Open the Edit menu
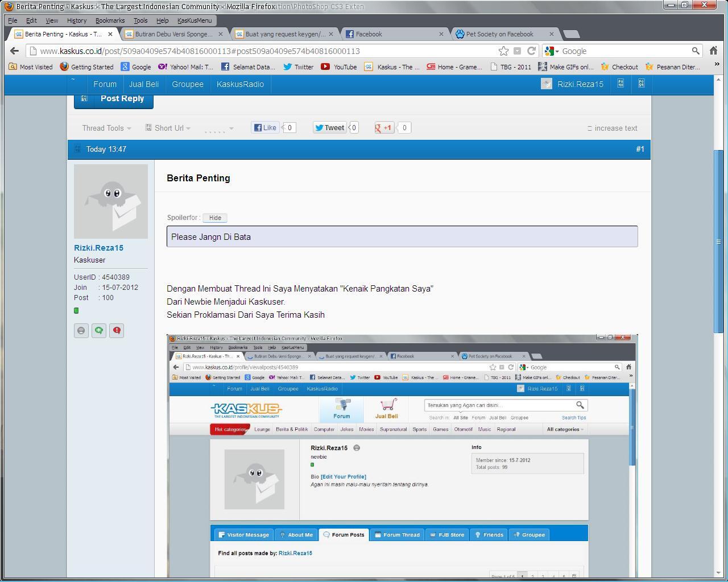728x582 pixels. coord(31,20)
